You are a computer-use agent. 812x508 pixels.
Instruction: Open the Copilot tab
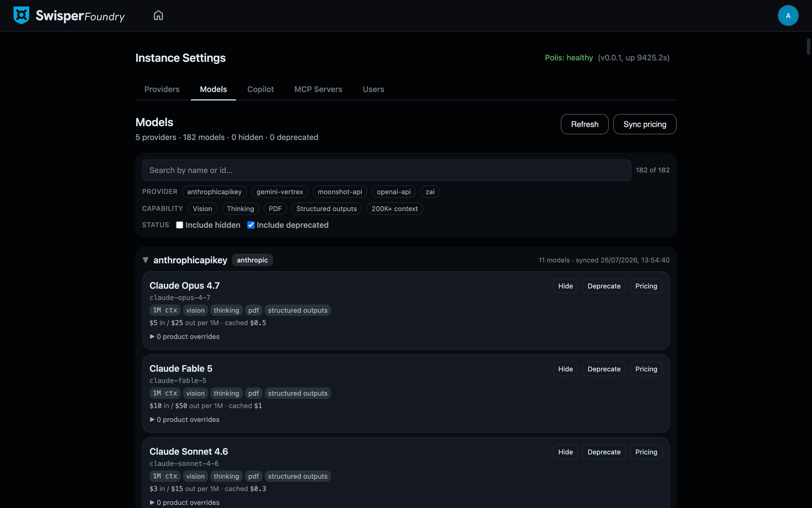coord(261,89)
